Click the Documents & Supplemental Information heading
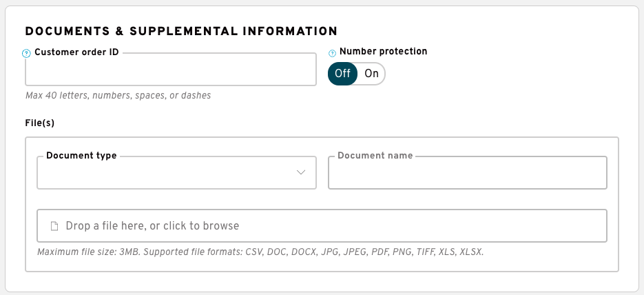The height and width of the screenshot is (295, 644). [182, 31]
